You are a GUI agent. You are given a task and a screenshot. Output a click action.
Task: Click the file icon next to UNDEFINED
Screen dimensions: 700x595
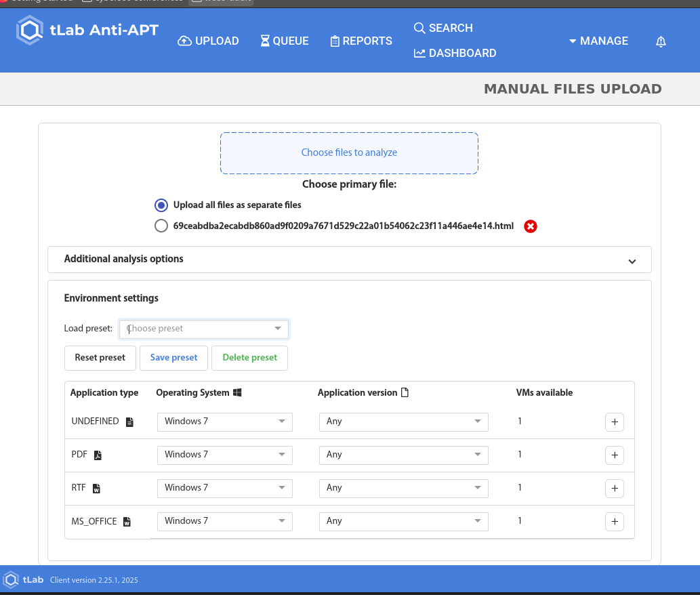(129, 422)
